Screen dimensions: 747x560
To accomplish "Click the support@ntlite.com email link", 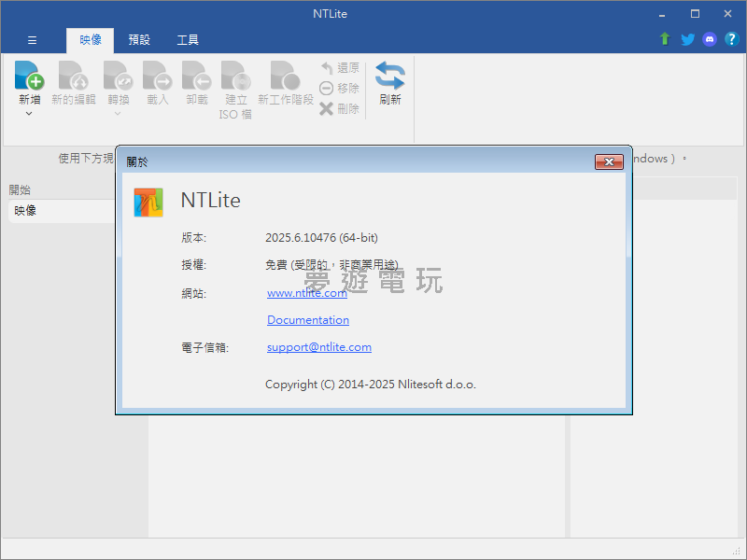I will click(319, 347).
